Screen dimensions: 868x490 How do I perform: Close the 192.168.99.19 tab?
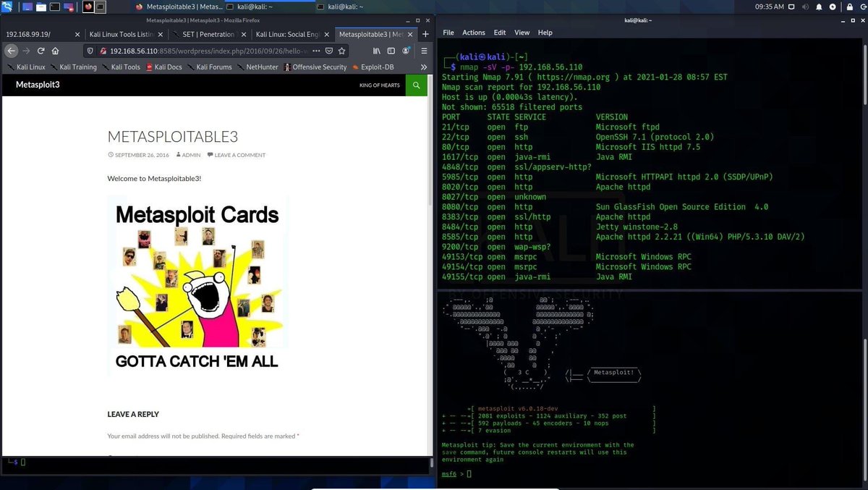(x=77, y=34)
